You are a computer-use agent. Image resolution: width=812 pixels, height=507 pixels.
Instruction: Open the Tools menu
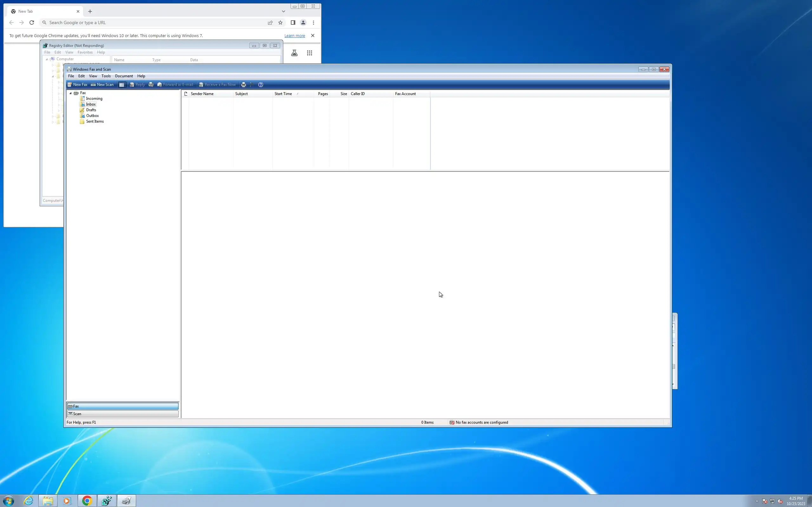106,76
